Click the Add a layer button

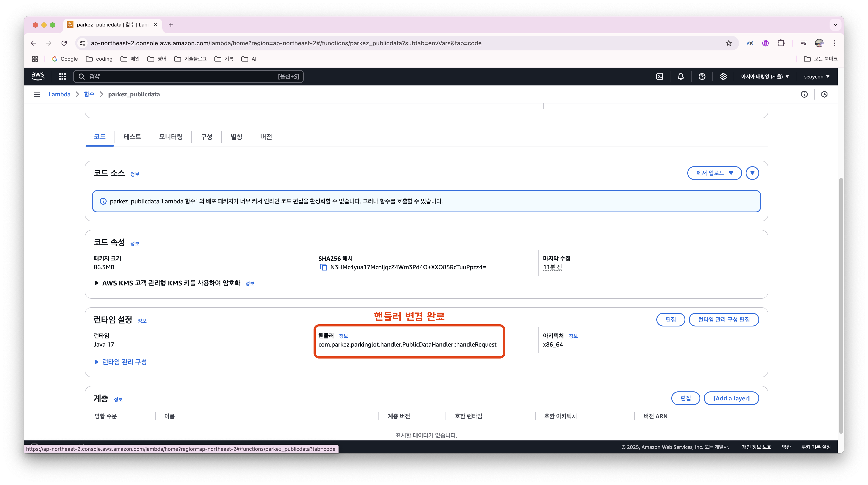731,398
